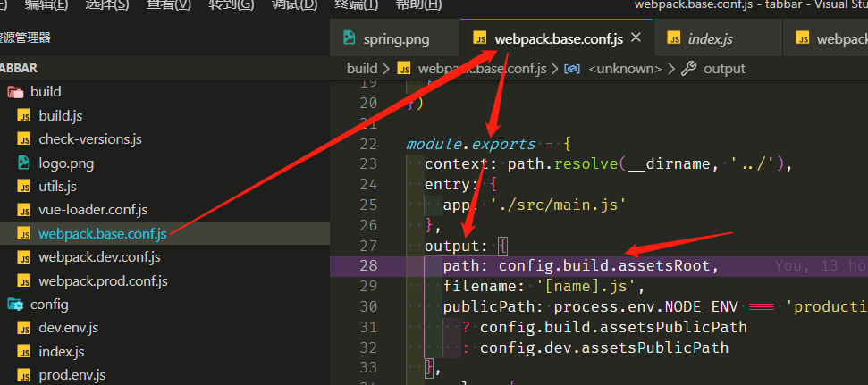Open the 查看(V) menu
Screen dimensions: 868x385
[169, 5]
